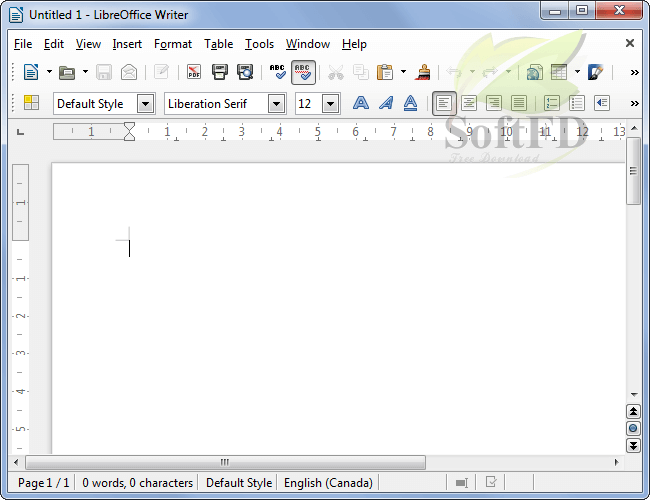The width and height of the screenshot is (650, 500).
Task: Click selection mode status bar icon
Action: coord(461,483)
